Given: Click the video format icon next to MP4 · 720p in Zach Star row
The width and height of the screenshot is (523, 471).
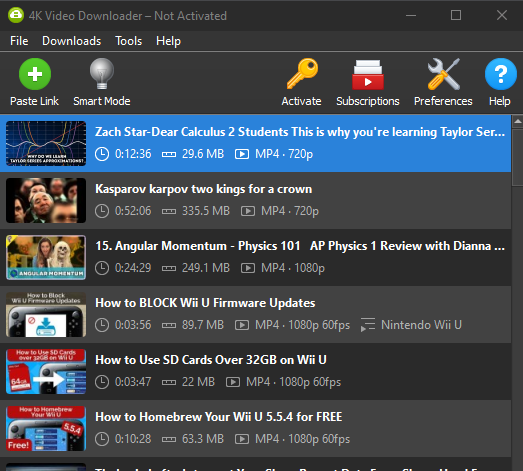Looking at the screenshot, I should [x=242, y=154].
